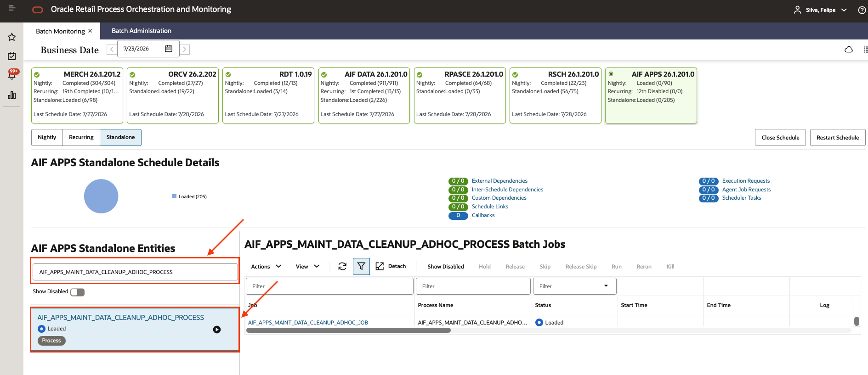
Task: Click the horizontal scrollbar of jobs table
Action: click(x=348, y=330)
